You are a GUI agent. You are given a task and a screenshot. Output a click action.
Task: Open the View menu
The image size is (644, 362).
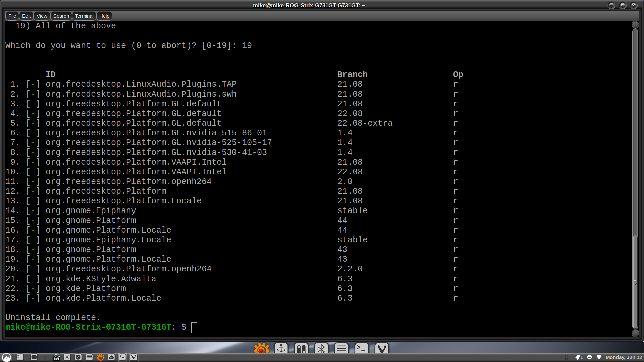click(42, 16)
